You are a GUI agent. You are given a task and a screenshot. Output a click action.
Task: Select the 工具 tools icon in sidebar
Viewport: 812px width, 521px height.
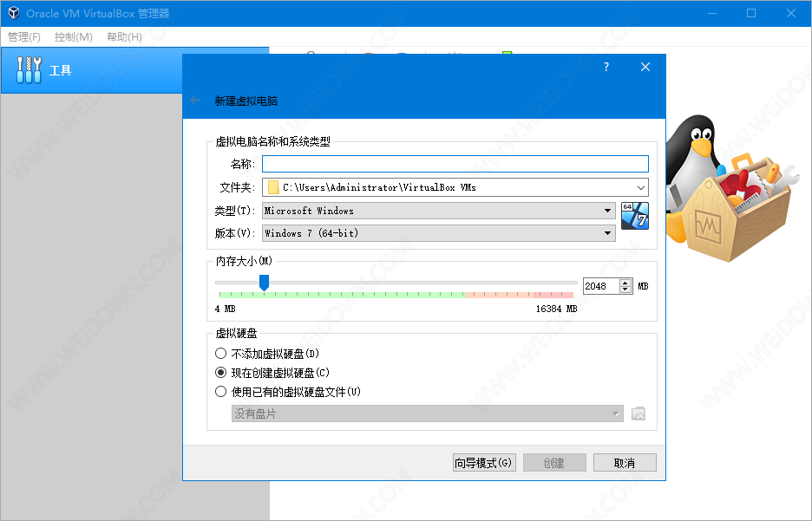(x=29, y=71)
